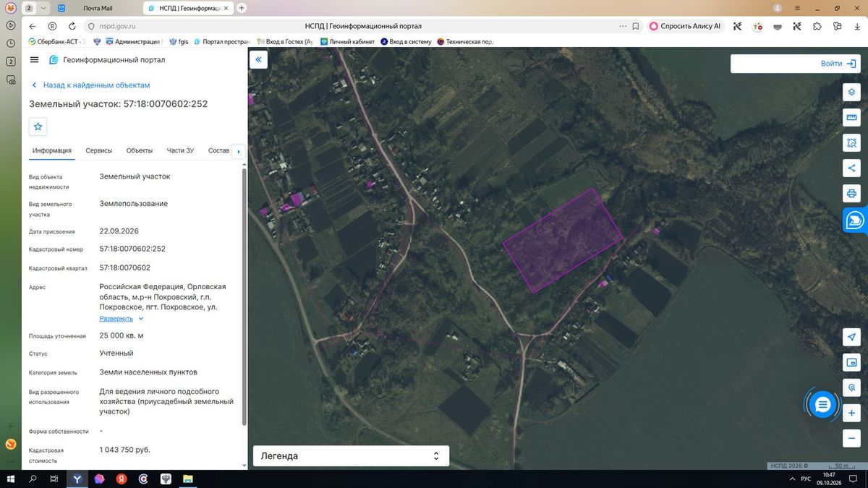Expand the Легенда panel
The height and width of the screenshot is (488, 868).
[x=351, y=456]
